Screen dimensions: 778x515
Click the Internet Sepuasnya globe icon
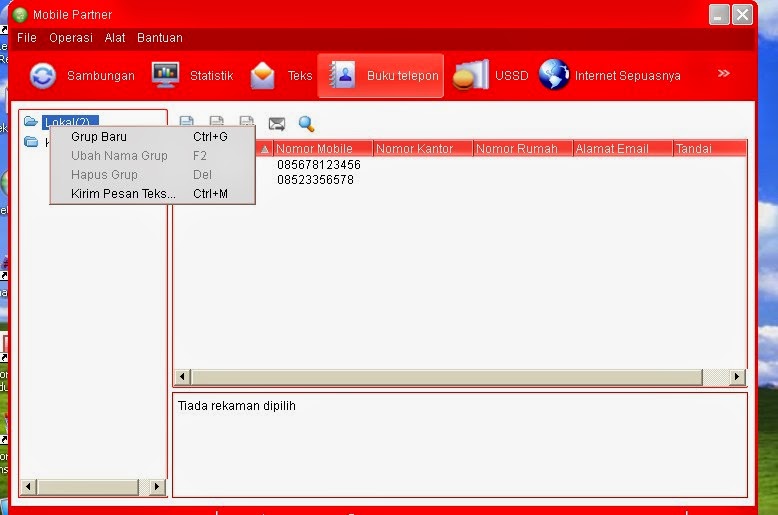(554, 75)
